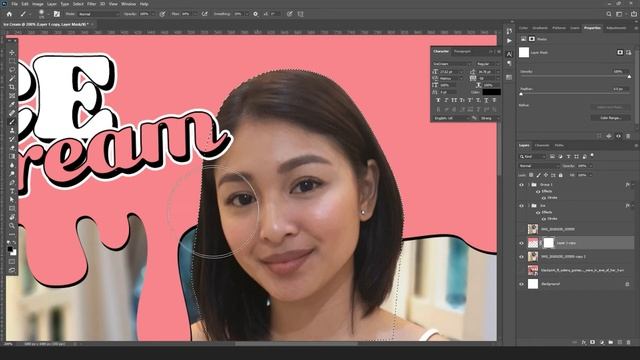Open smoothing options gear icon
The height and width of the screenshot is (360, 640).
point(256,14)
